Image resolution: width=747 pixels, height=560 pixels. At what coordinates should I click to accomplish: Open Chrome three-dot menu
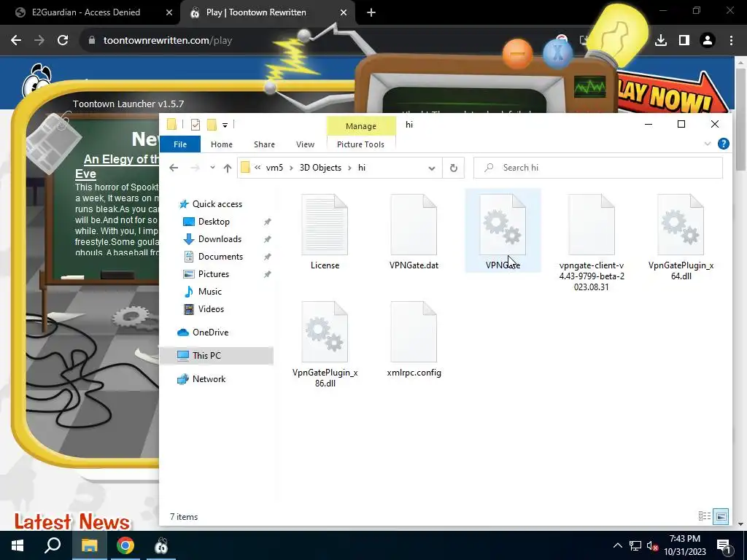coord(731,41)
